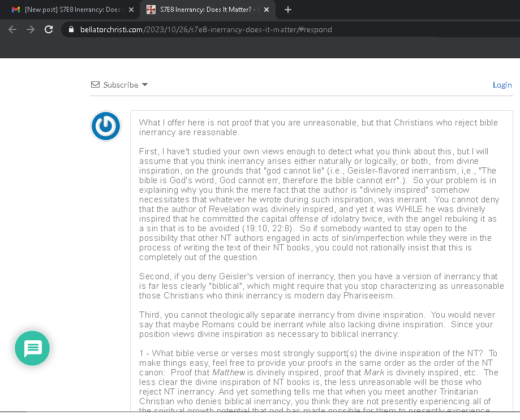Open the Subscribe dropdown
520x420 pixels.
pos(119,85)
